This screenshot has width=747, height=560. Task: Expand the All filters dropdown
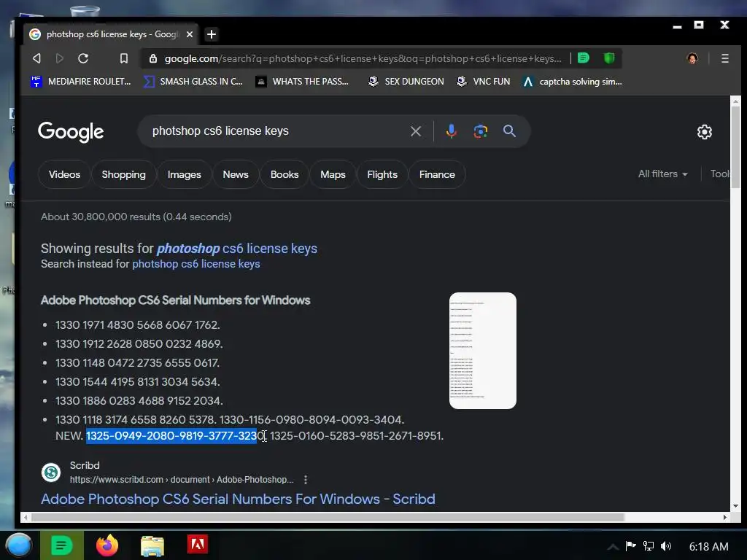point(662,174)
